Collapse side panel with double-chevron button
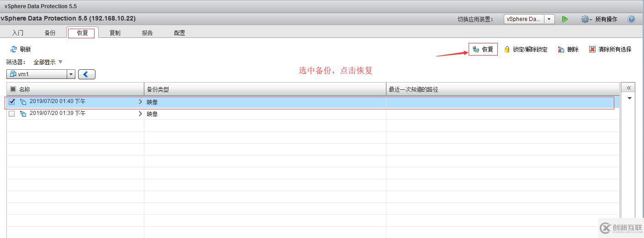 point(629,88)
